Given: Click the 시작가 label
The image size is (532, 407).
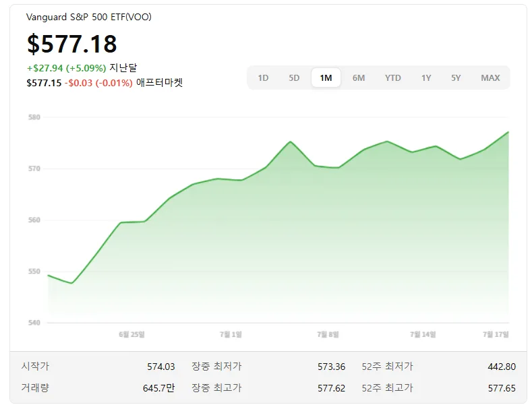Looking at the screenshot, I should point(35,367).
